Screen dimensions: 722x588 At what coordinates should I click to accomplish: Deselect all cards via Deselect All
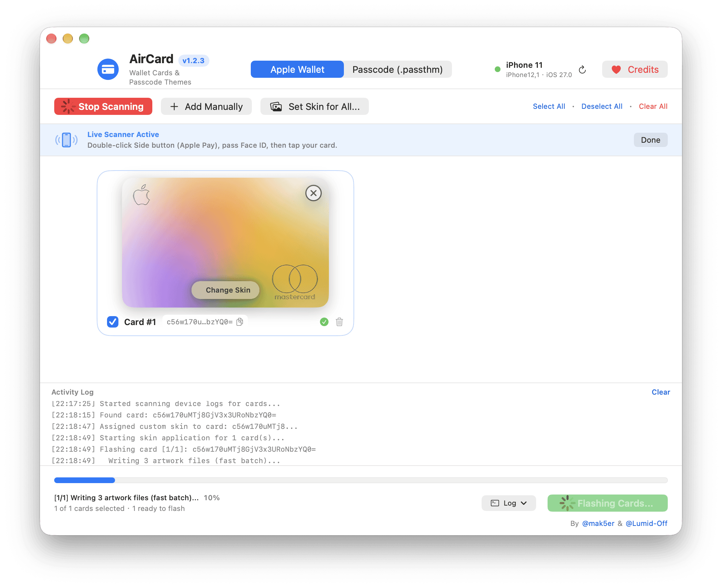(601, 106)
